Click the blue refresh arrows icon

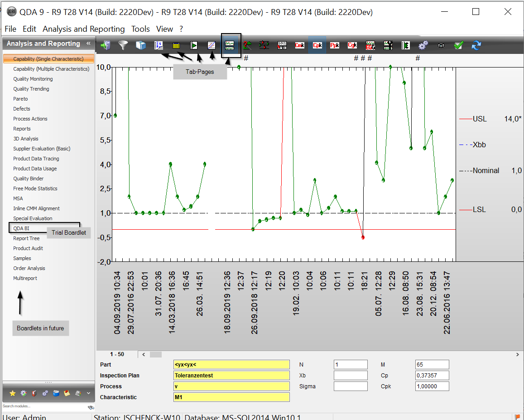[x=476, y=45]
